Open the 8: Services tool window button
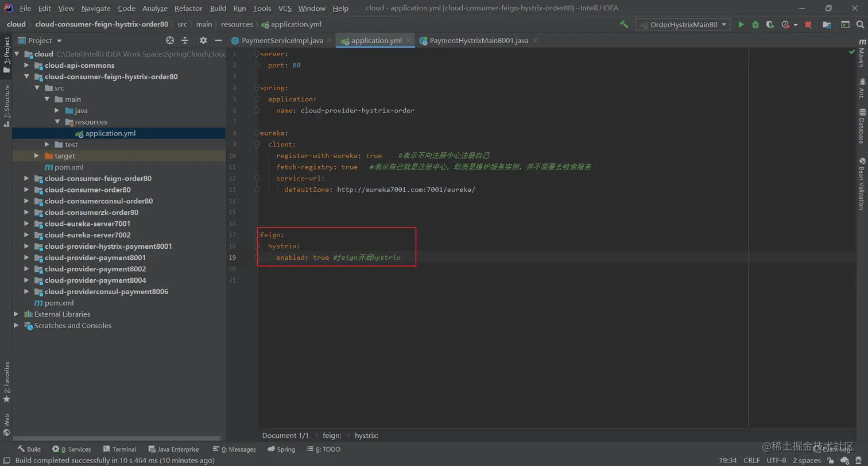This screenshot has height=466, width=868. tap(72, 449)
